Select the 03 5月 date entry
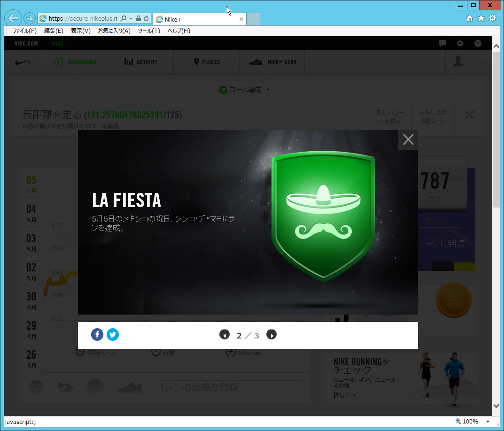The image size is (504, 431). (x=31, y=242)
